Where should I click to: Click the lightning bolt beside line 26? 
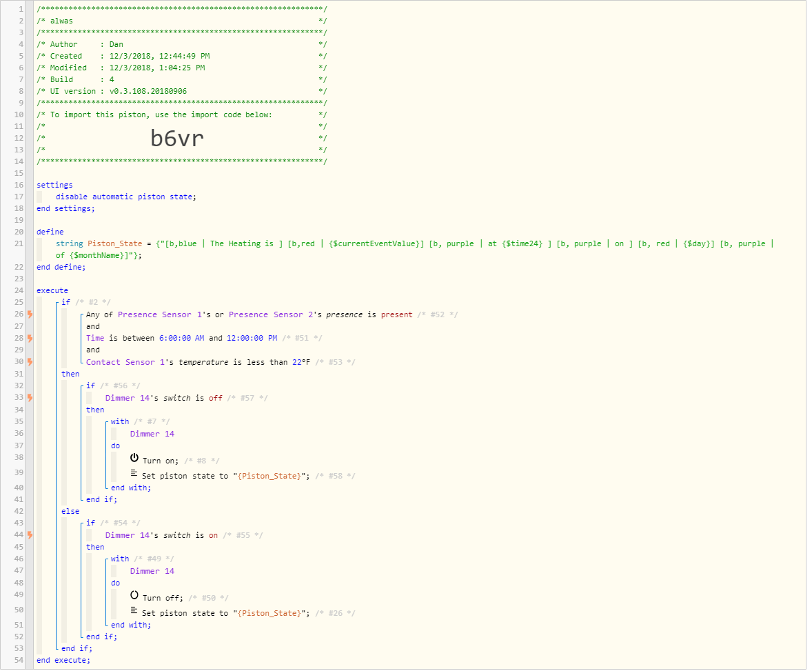30,314
